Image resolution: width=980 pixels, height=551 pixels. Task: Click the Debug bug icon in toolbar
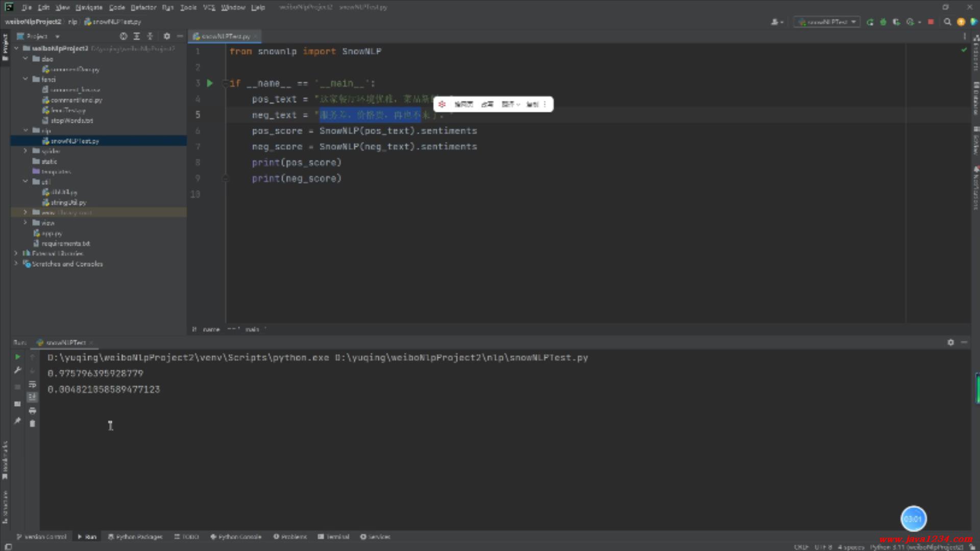point(883,22)
